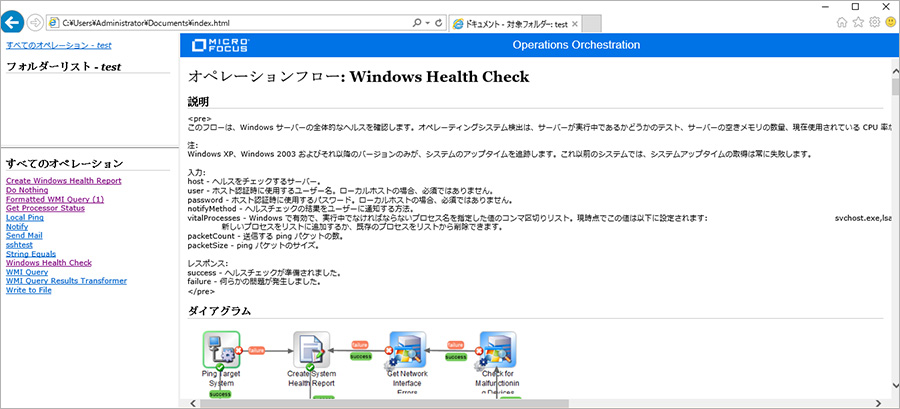Switch to the ドキュメント - 対象フォルダー: test tab
Screen dimensions: 900x409
tap(510, 22)
